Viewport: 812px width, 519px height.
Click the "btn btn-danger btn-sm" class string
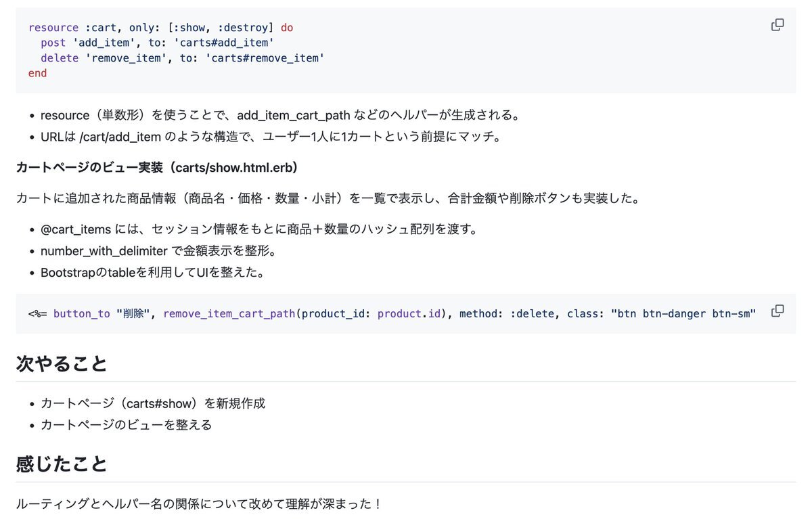[x=683, y=314]
